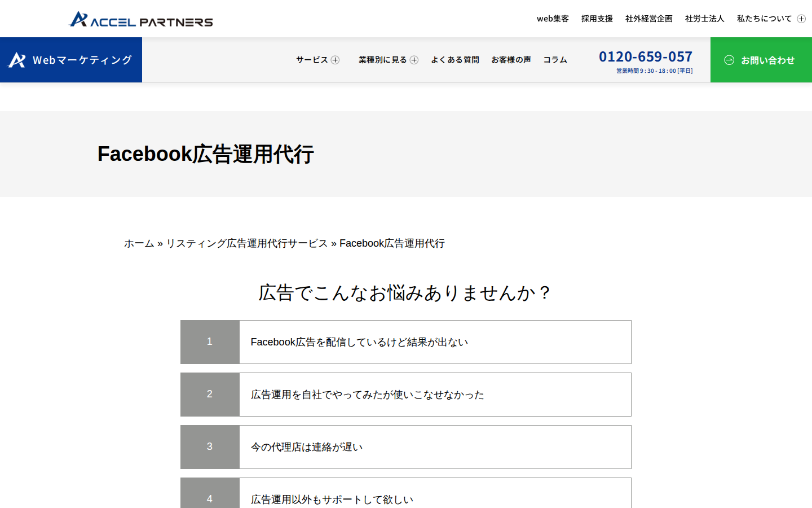Click the 営業時間 9:30-18:00 text
Viewport: 812px width, 508px height.
click(654, 71)
